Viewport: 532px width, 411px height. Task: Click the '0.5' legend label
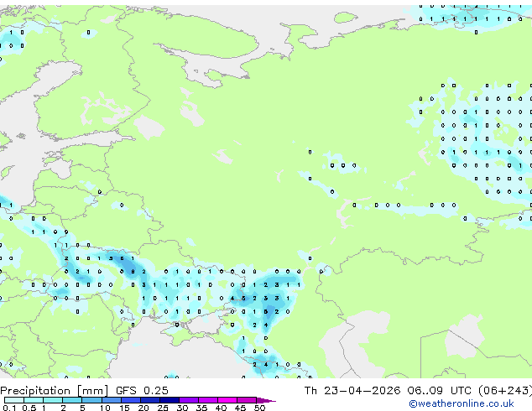[x=29, y=408]
